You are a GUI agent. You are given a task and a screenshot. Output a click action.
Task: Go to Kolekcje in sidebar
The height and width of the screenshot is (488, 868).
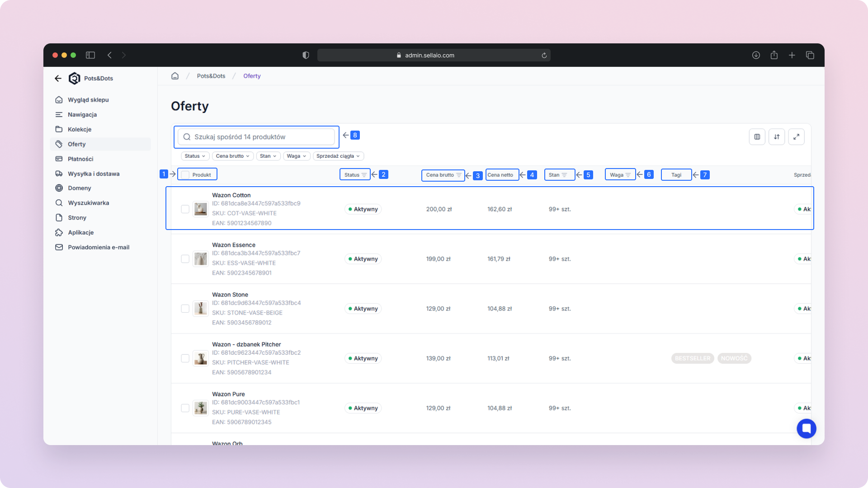click(80, 129)
